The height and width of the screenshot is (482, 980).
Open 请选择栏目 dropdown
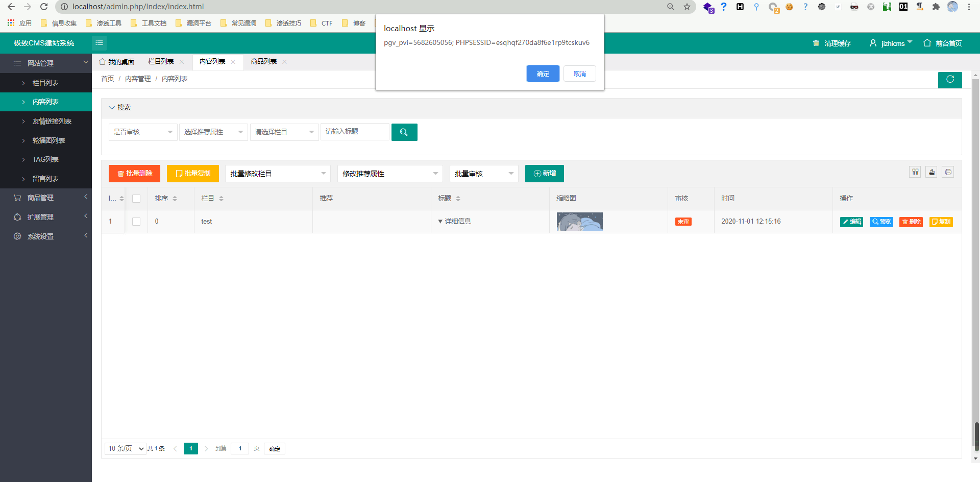(x=284, y=132)
